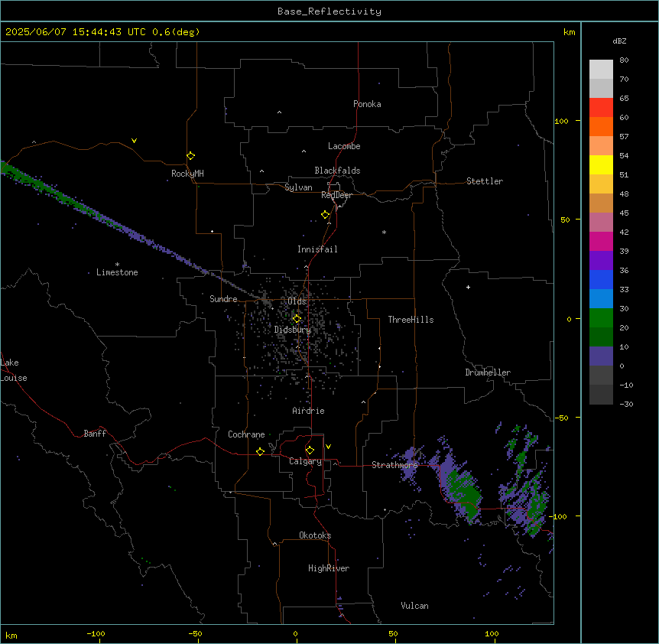Click the Okotoks label
Screen dimensions: 659x644
tap(315, 535)
